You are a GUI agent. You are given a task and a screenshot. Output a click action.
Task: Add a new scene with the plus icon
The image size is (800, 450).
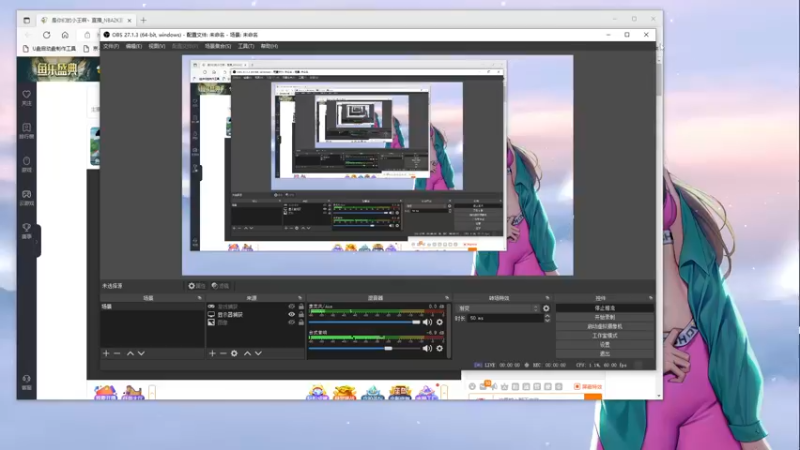pyautogui.click(x=106, y=353)
